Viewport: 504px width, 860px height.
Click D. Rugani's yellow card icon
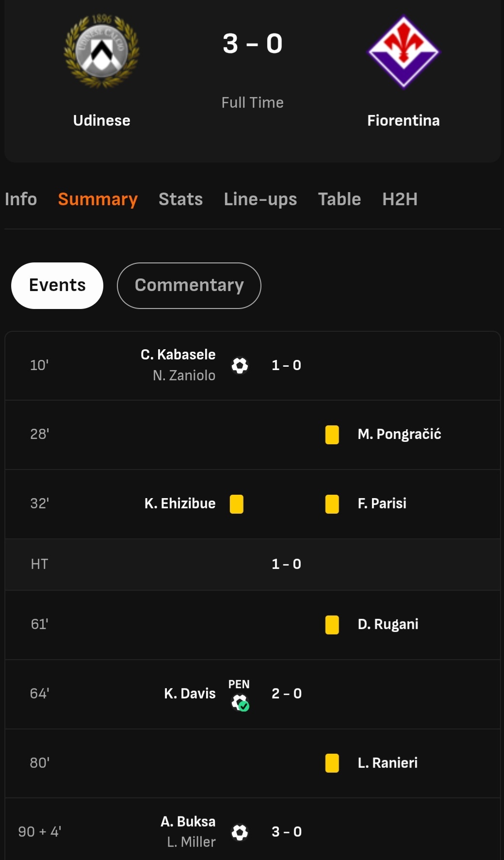[332, 625]
